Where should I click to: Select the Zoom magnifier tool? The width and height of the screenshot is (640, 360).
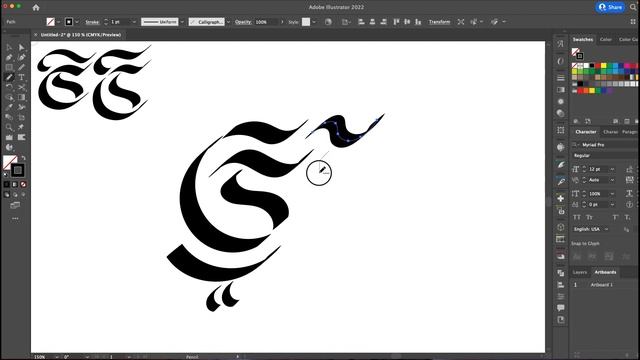tap(9, 127)
